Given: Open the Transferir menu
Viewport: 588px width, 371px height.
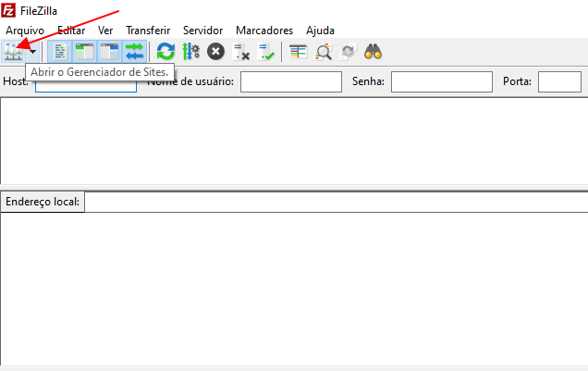Looking at the screenshot, I should tap(148, 31).
